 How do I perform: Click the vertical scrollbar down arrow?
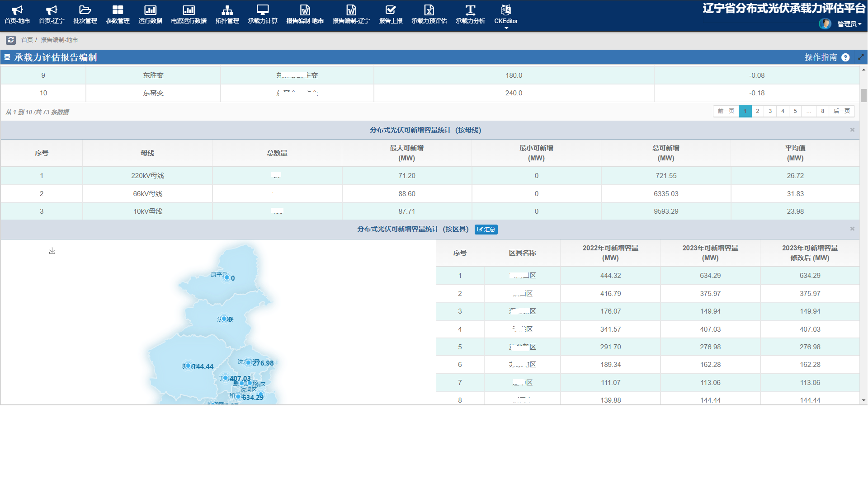(x=863, y=400)
